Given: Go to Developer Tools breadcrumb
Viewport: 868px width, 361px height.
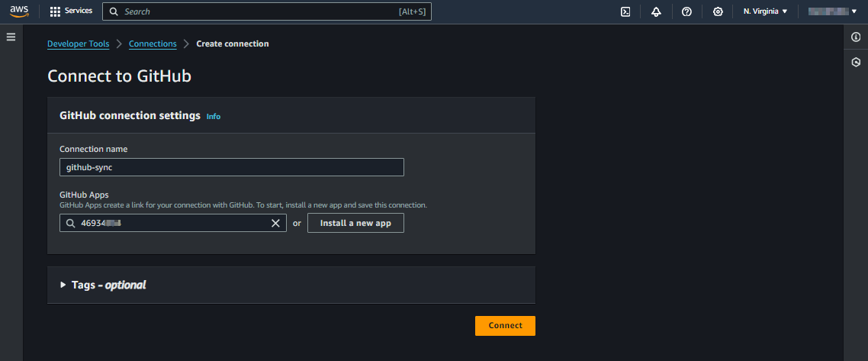Looking at the screenshot, I should (x=78, y=44).
